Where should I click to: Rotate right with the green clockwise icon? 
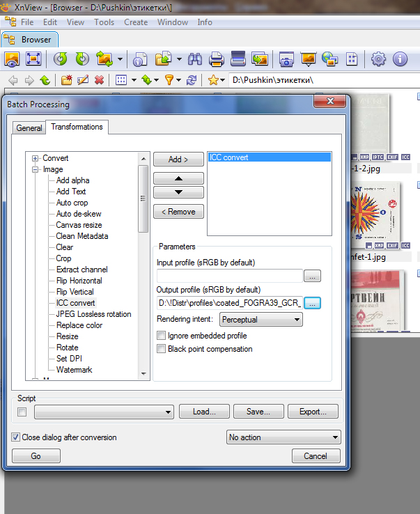[82, 59]
